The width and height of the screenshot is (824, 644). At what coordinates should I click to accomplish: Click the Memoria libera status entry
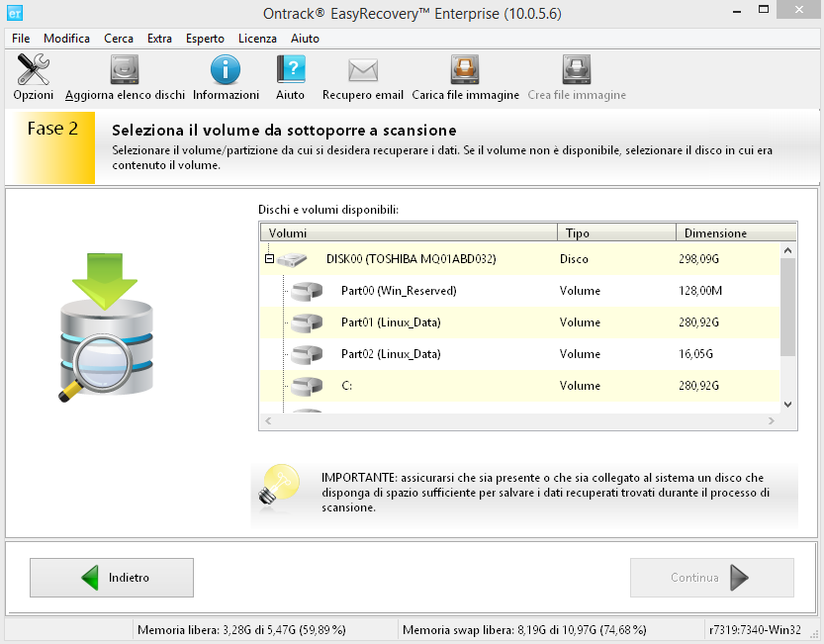241,630
